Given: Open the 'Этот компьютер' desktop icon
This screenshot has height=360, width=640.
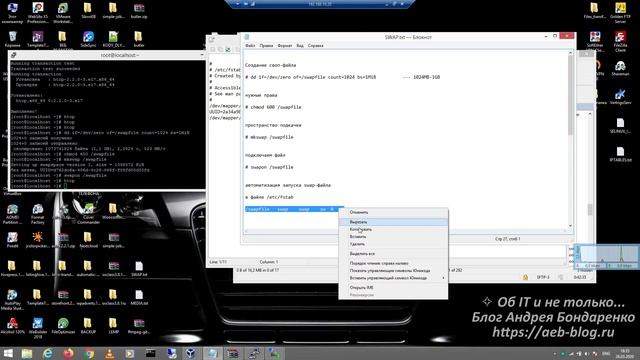Looking at the screenshot, I should pyautogui.click(x=12, y=12).
